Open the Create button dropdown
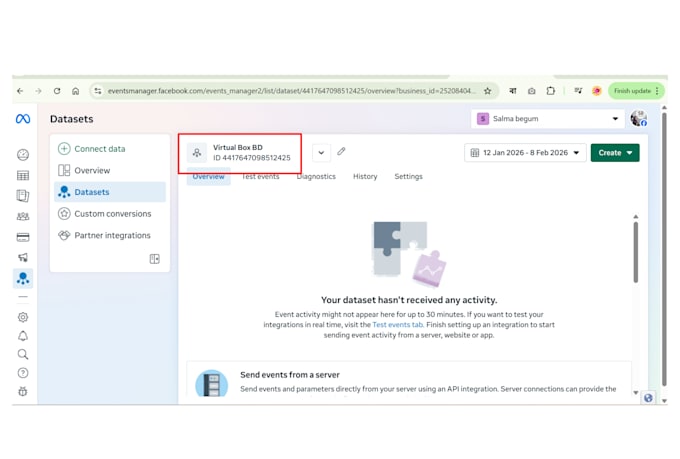The height and width of the screenshot is (459, 680). click(615, 153)
